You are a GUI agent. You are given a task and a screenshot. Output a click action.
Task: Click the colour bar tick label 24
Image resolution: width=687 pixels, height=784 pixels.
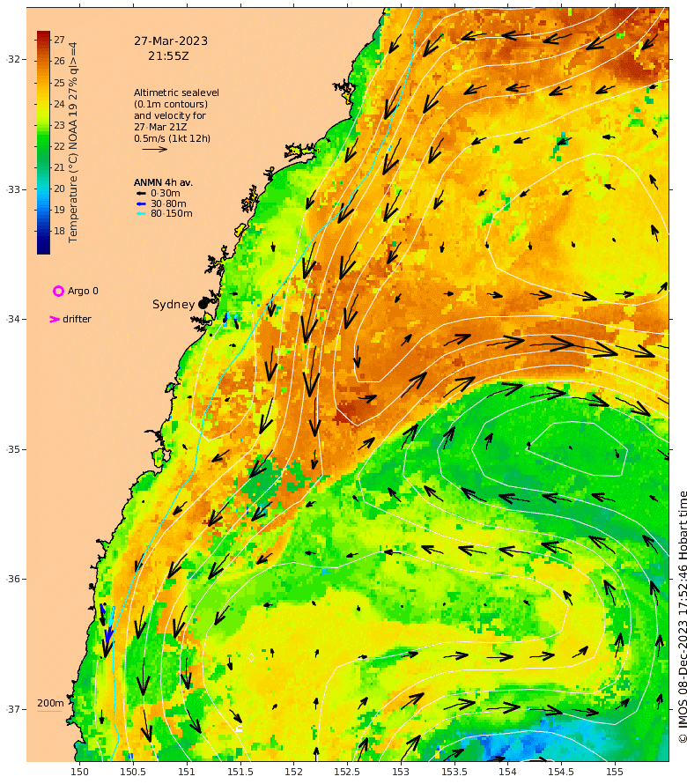point(60,104)
